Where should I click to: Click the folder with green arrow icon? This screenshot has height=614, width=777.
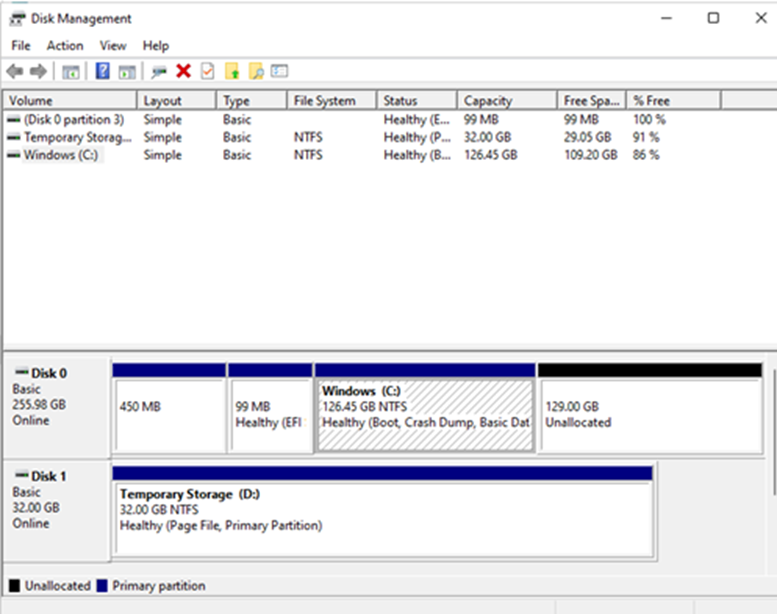[232, 71]
